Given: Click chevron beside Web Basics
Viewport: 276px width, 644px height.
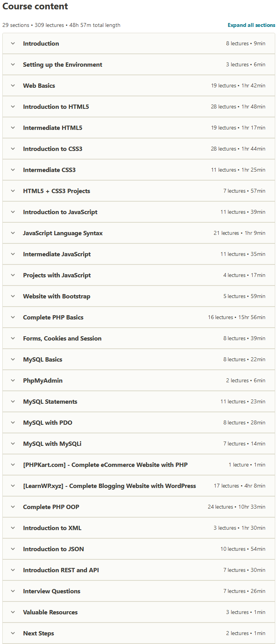Looking at the screenshot, I should tap(13, 86).
